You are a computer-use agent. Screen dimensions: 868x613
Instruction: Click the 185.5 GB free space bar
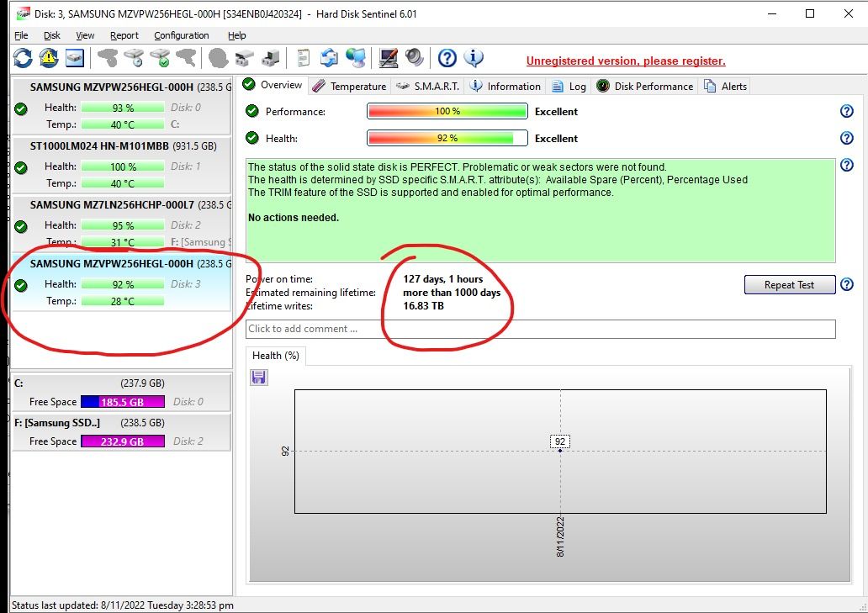122,402
